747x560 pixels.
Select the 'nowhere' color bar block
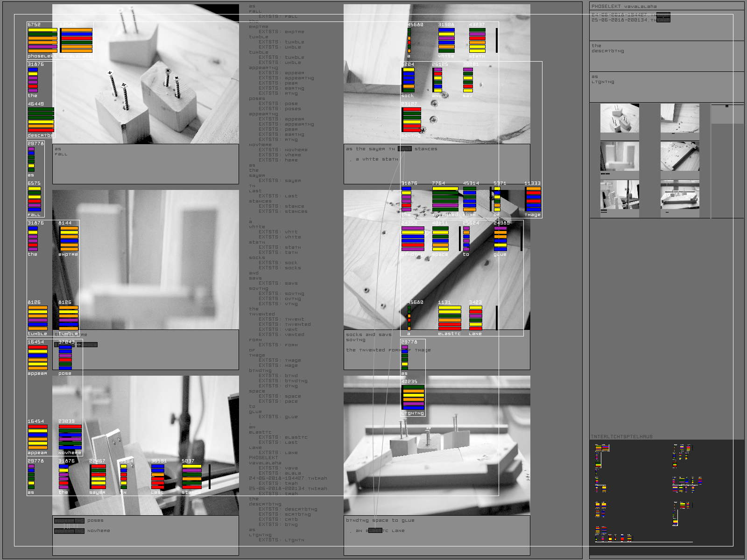70,437
